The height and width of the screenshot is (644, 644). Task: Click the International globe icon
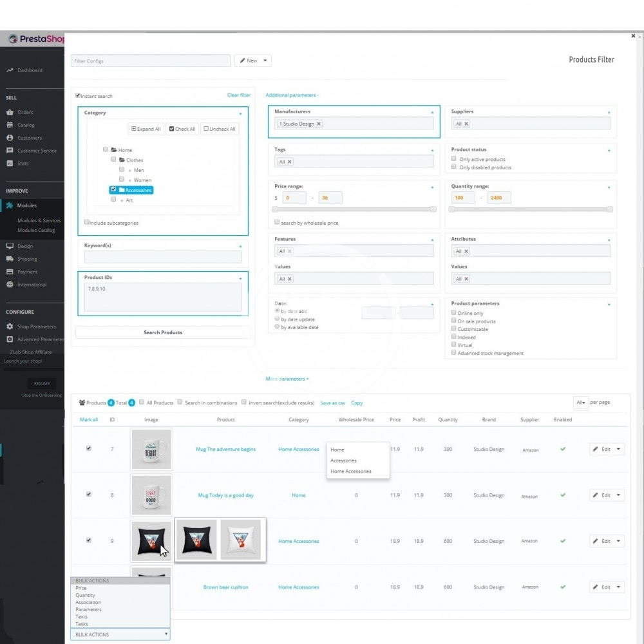coord(10,285)
